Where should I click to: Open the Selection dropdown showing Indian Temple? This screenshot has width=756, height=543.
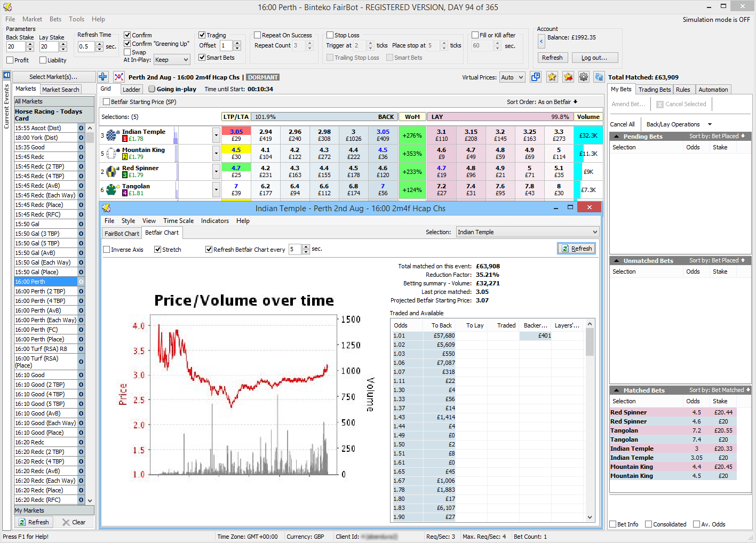point(527,231)
